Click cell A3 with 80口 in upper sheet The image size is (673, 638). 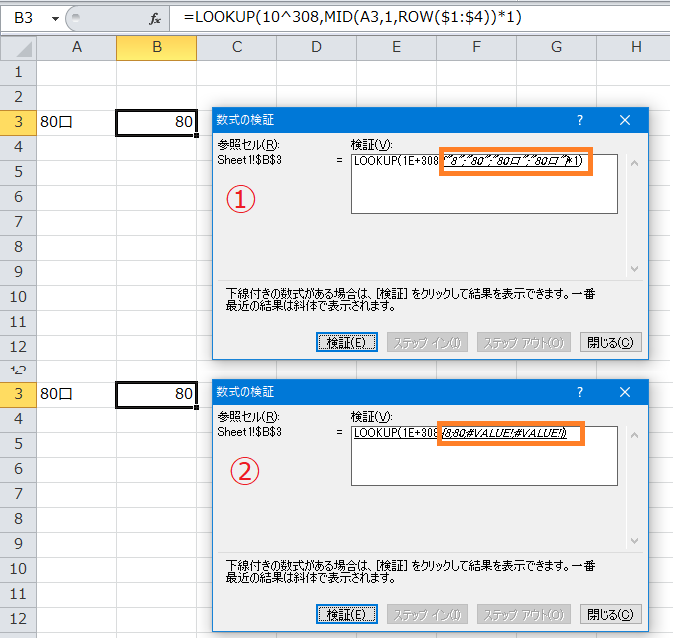(x=76, y=122)
